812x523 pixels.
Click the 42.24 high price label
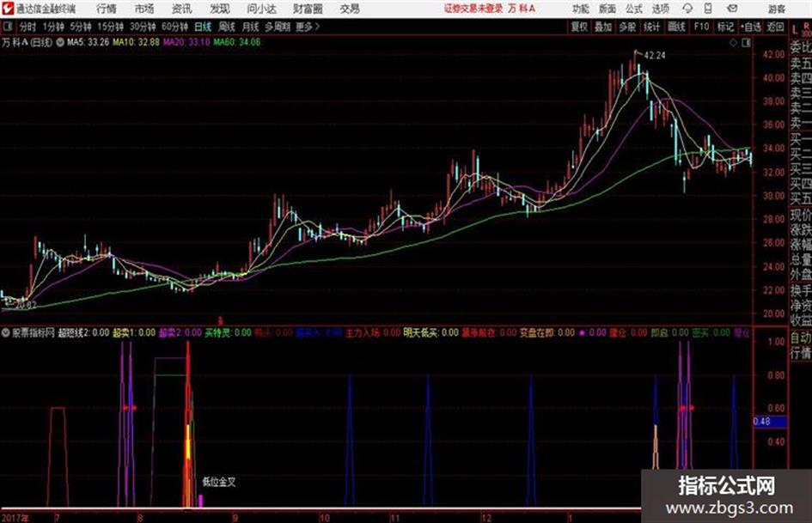(655, 56)
